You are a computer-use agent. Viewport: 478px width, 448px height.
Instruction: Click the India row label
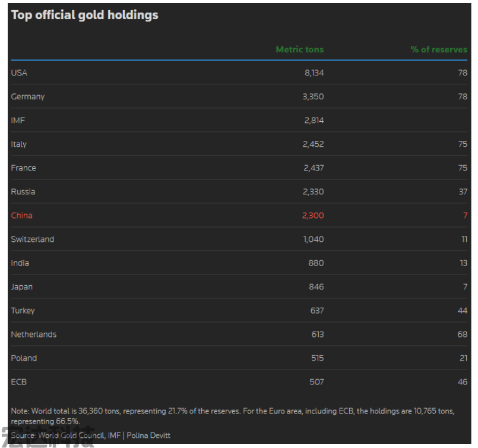[x=20, y=263]
